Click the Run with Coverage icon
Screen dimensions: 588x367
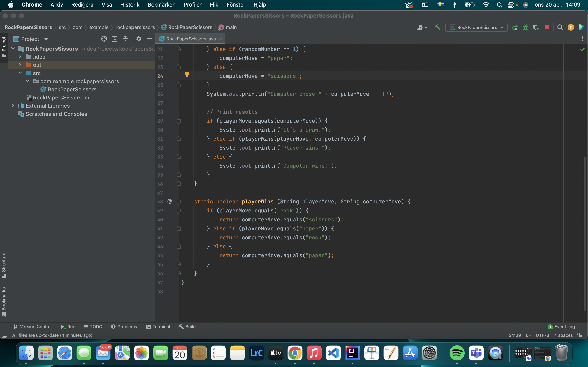(536, 28)
